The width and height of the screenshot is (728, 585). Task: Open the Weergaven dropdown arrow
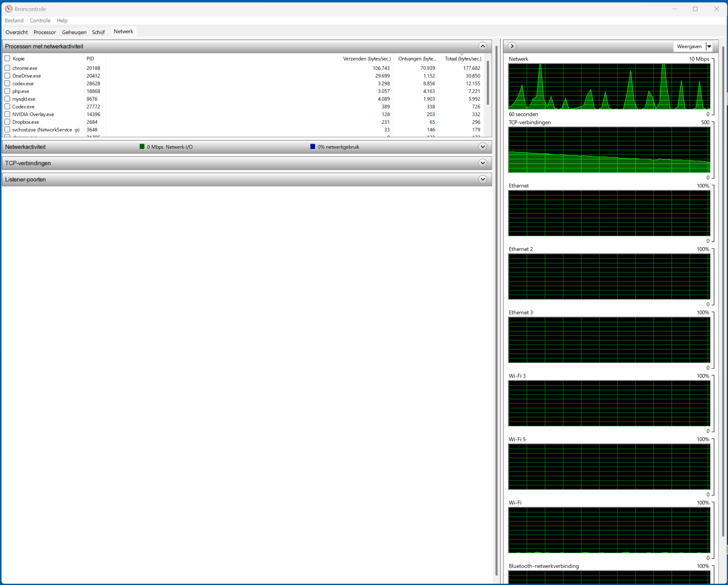tap(709, 46)
